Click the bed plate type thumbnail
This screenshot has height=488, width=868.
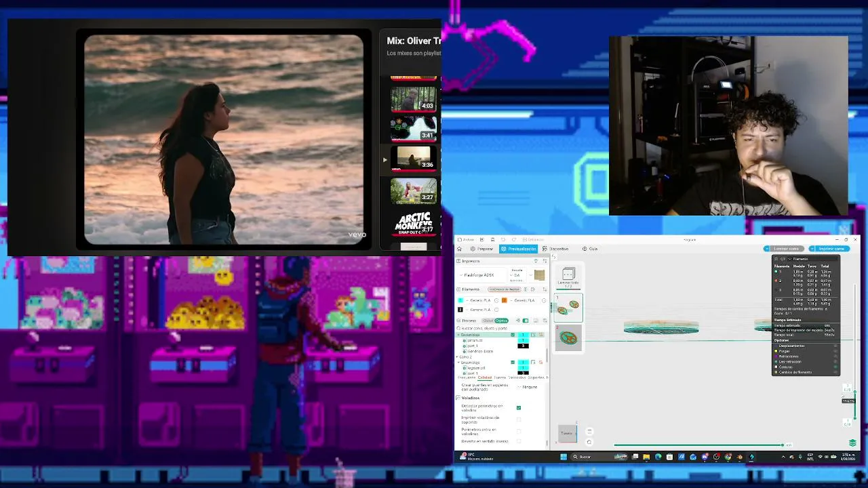(x=539, y=274)
